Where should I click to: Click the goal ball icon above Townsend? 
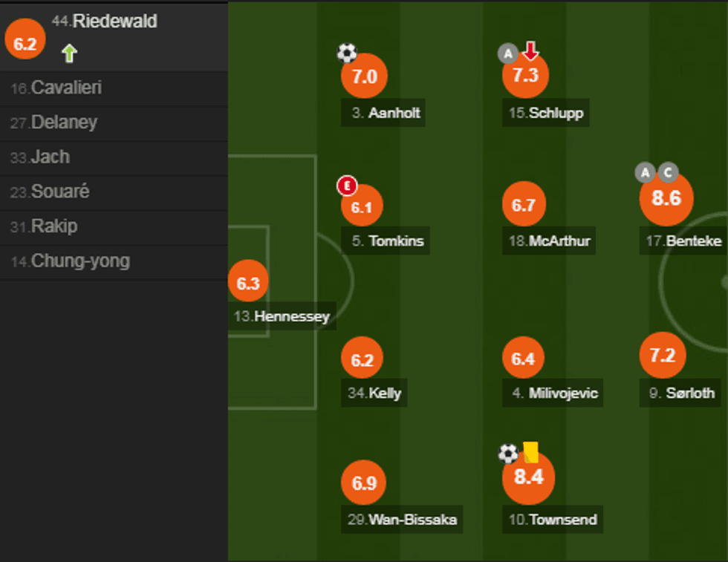coord(508,454)
